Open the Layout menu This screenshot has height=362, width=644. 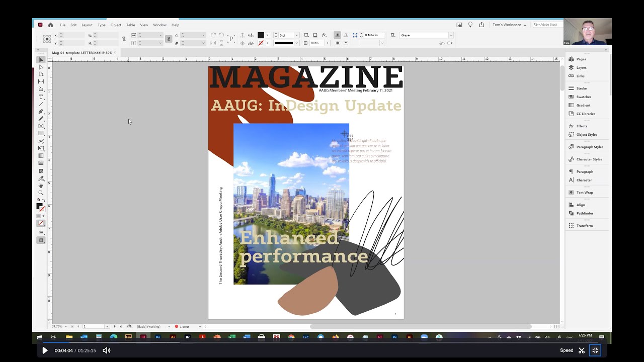point(87,25)
